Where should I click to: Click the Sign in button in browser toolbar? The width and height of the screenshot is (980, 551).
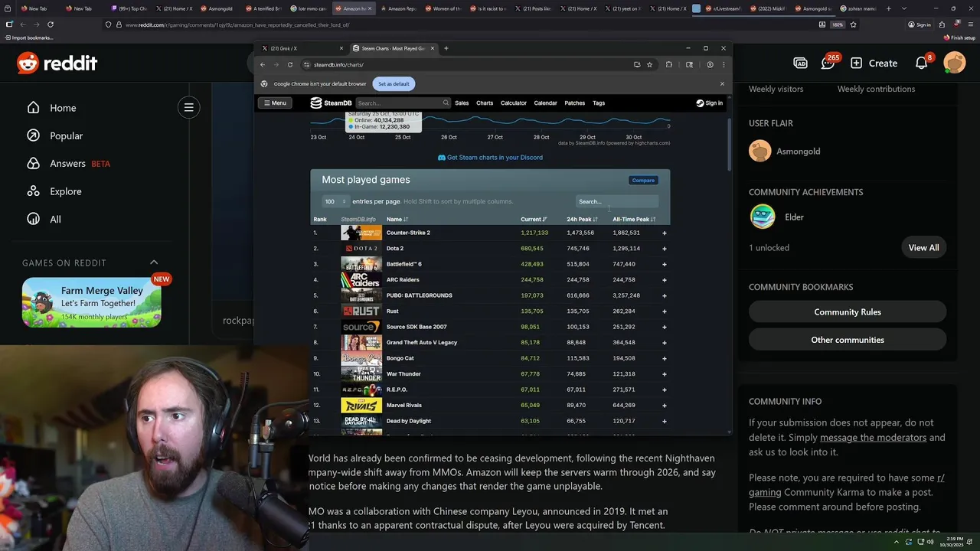click(920, 24)
